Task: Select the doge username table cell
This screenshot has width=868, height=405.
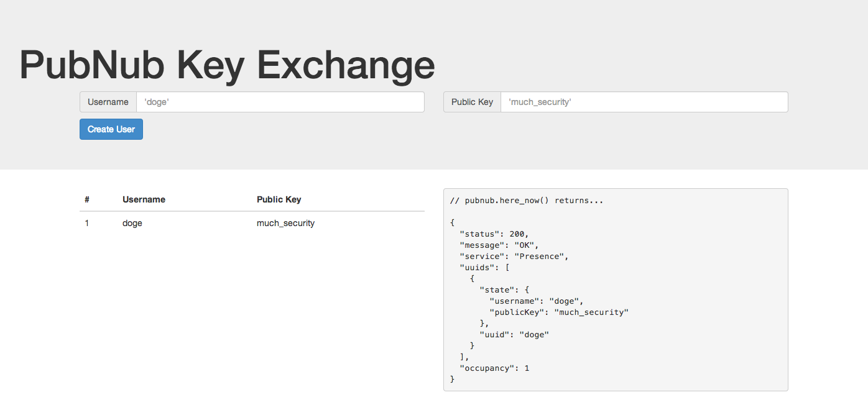Action: click(x=132, y=223)
